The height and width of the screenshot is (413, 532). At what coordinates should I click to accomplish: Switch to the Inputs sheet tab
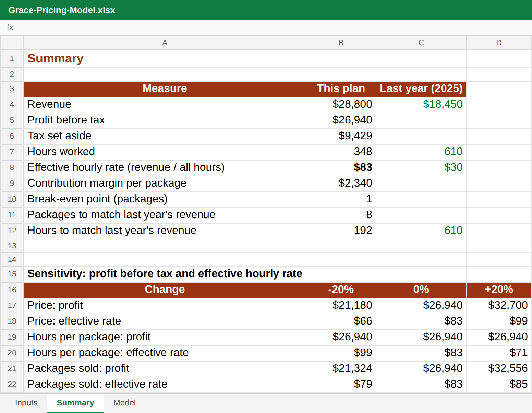26,403
